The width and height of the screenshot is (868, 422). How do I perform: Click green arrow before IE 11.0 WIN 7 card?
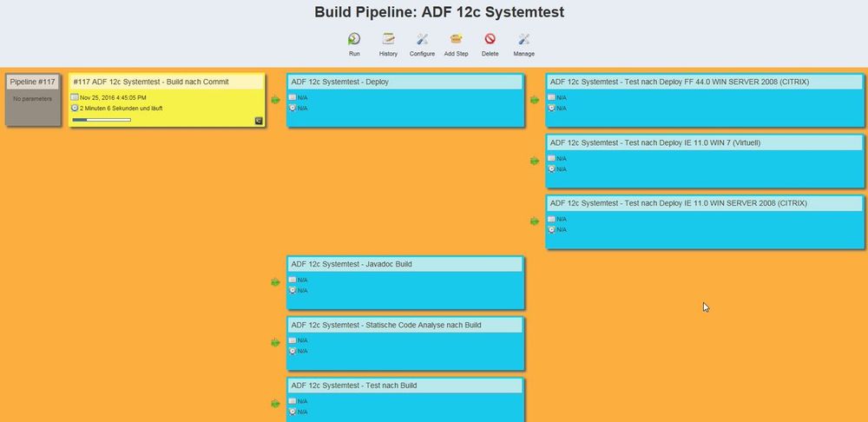tap(535, 161)
